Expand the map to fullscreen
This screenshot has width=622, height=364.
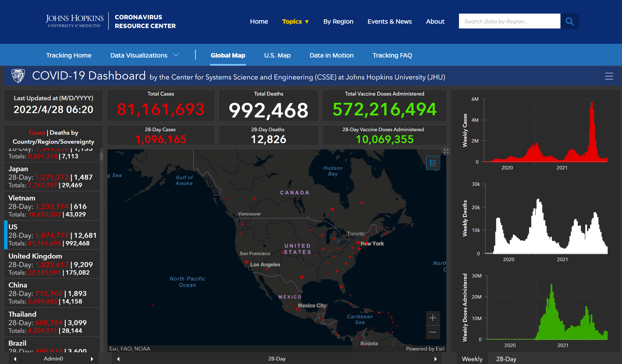click(446, 151)
